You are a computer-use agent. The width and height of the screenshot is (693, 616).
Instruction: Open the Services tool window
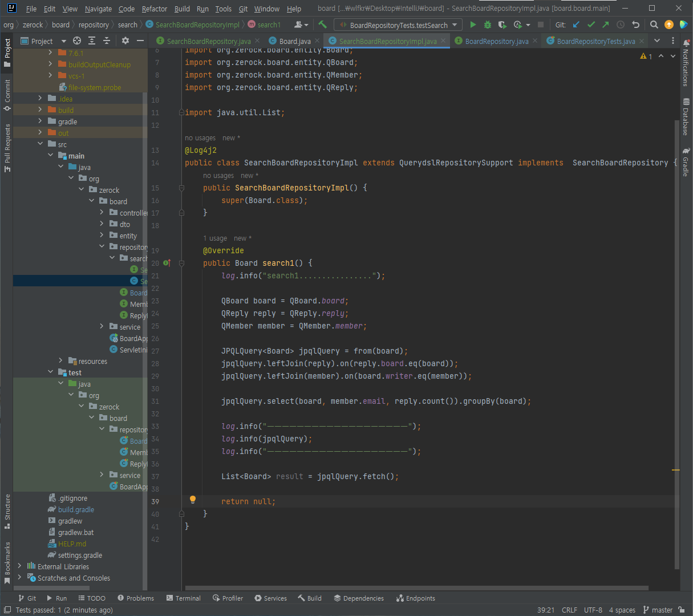click(270, 598)
